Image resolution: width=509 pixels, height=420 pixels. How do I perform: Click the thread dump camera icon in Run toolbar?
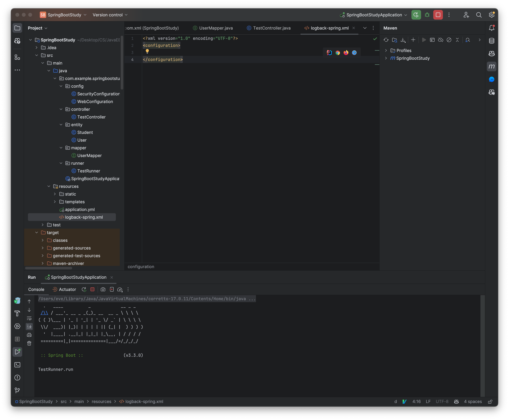pyautogui.click(x=103, y=289)
